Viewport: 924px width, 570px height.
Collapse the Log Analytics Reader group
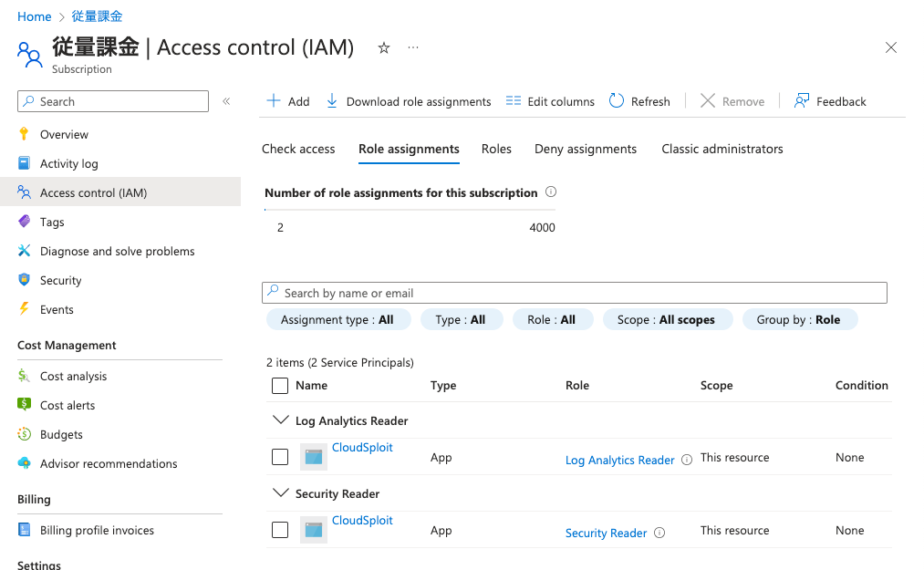tap(280, 420)
